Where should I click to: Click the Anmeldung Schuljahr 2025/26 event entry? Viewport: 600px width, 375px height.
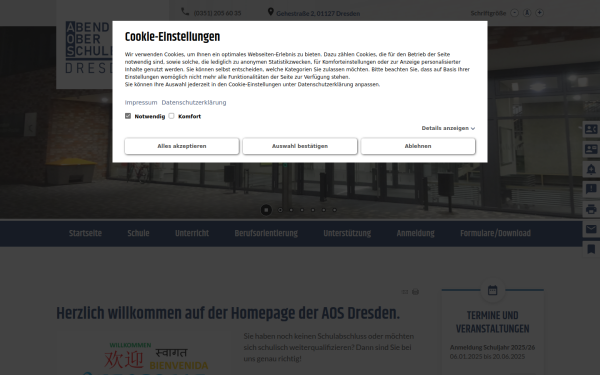[492, 347]
